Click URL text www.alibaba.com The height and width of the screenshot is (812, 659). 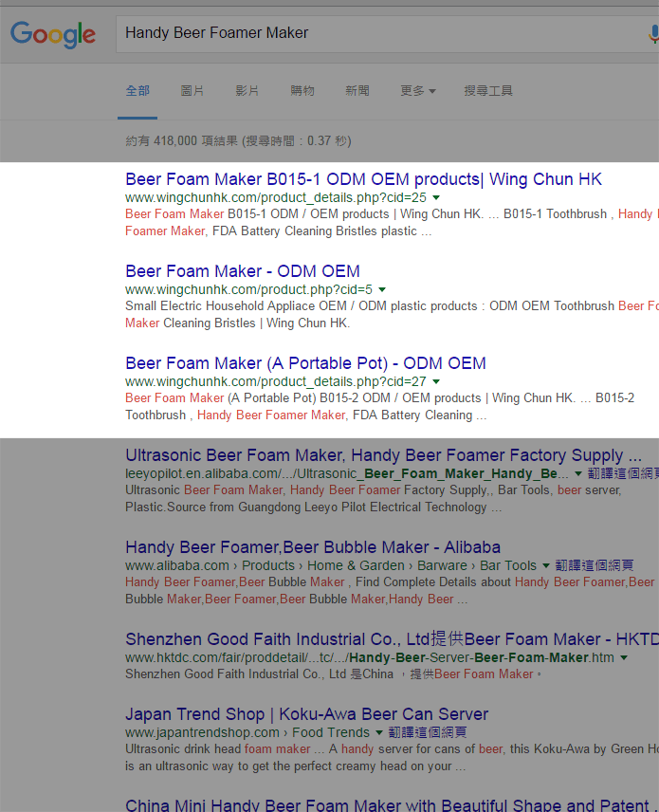(177, 565)
